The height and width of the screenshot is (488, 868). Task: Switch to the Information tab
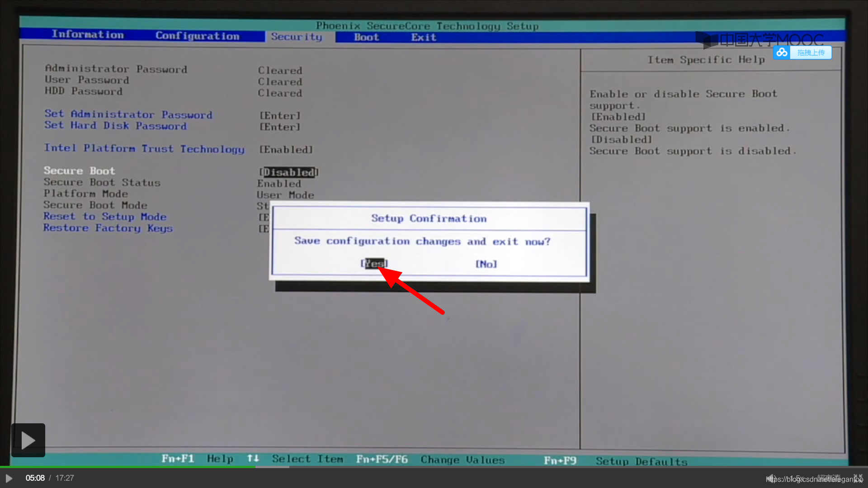[88, 34]
